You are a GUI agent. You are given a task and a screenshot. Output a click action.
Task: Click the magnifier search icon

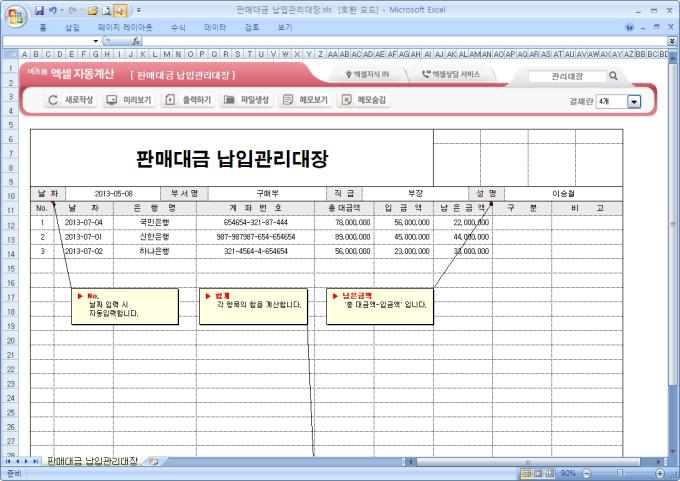(613, 76)
